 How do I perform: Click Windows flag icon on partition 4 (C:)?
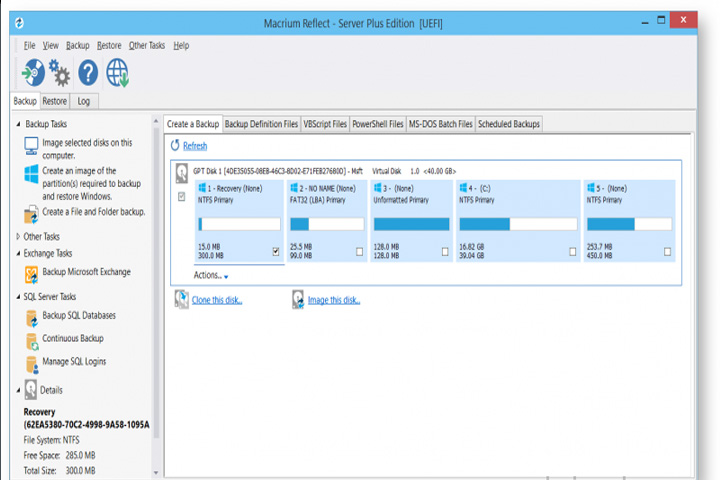(x=463, y=187)
